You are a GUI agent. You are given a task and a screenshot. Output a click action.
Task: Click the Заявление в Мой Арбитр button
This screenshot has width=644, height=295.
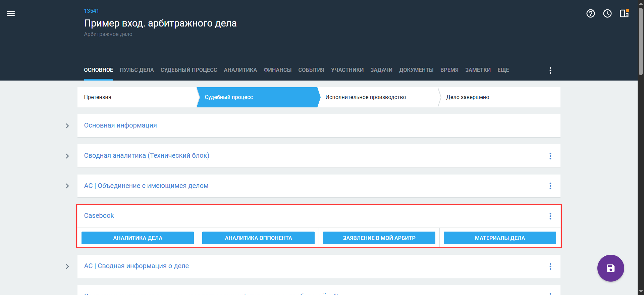379,238
